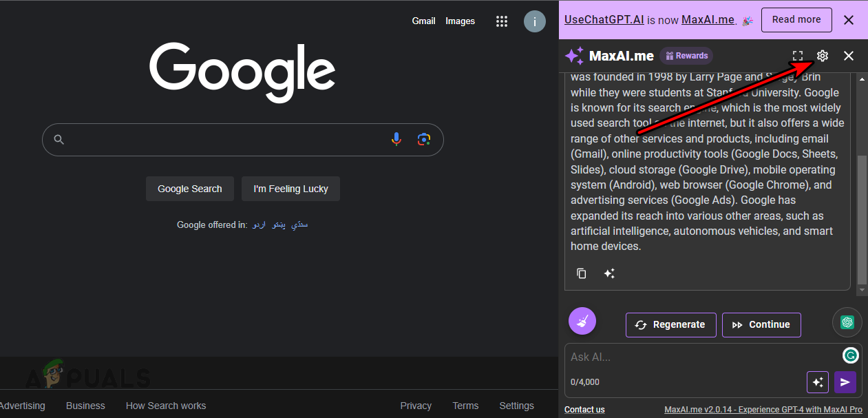868x418 pixels.
Task: Search by voice microphone icon
Action: click(396, 140)
